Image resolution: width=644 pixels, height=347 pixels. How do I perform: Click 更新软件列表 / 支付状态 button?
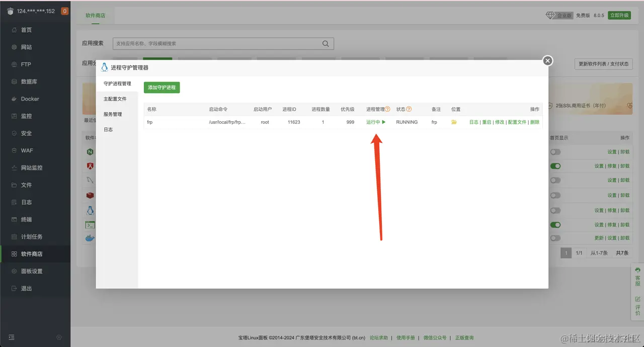click(604, 64)
